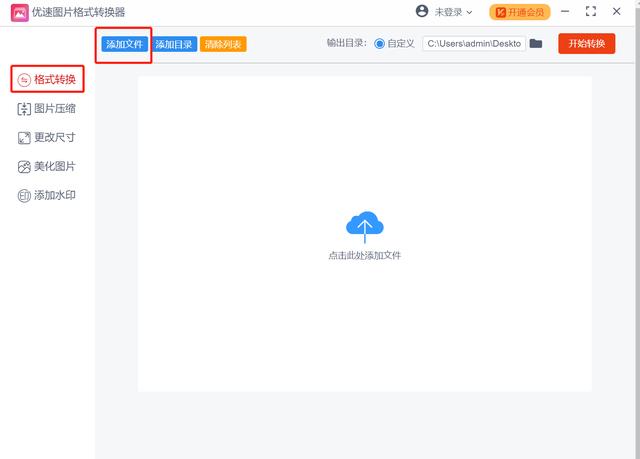
Task: Switch to the 更改尺寸 tab label
Action: (x=55, y=138)
